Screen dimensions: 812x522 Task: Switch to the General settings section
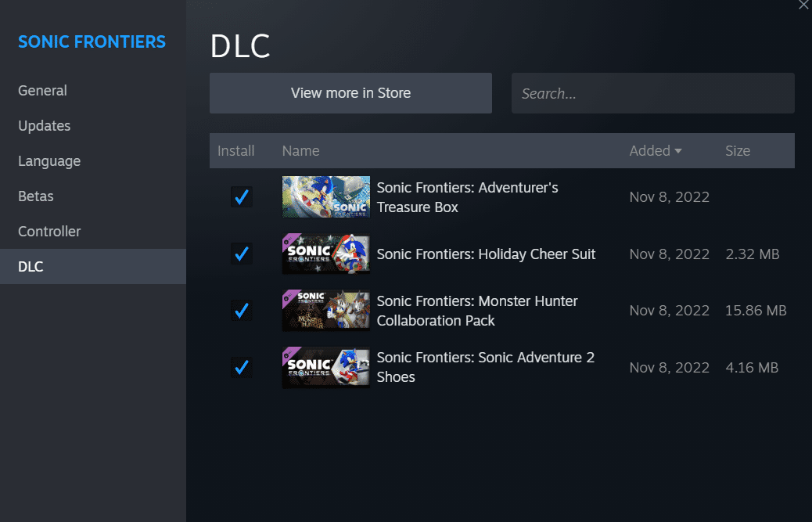pos(42,90)
